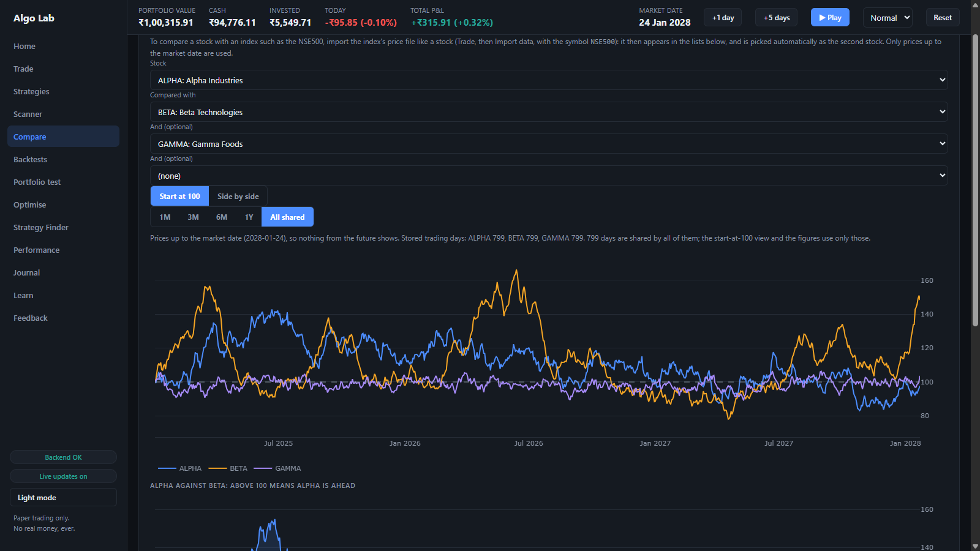Switch to Start at 100 view
This screenshot has height=551, width=980.
pyautogui.click(x=179, y=196)
